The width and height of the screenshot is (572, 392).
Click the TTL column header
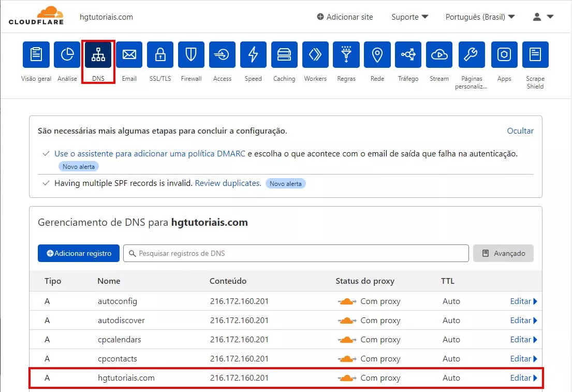coord(448,281)
